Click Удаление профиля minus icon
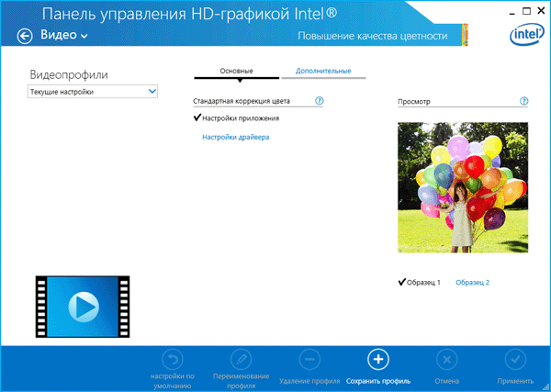Viewport: 551px width, 392px height. point(309,360)
